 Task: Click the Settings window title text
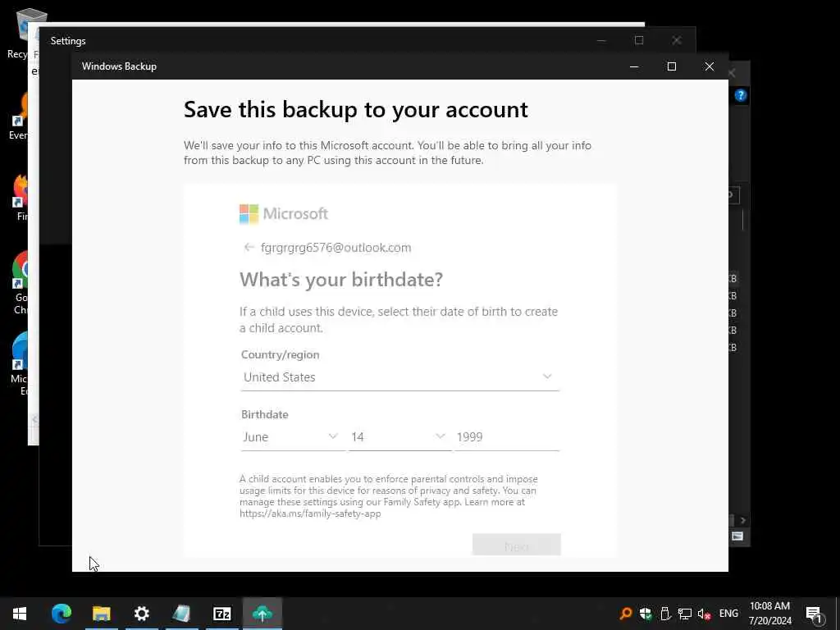pos(68,41)
